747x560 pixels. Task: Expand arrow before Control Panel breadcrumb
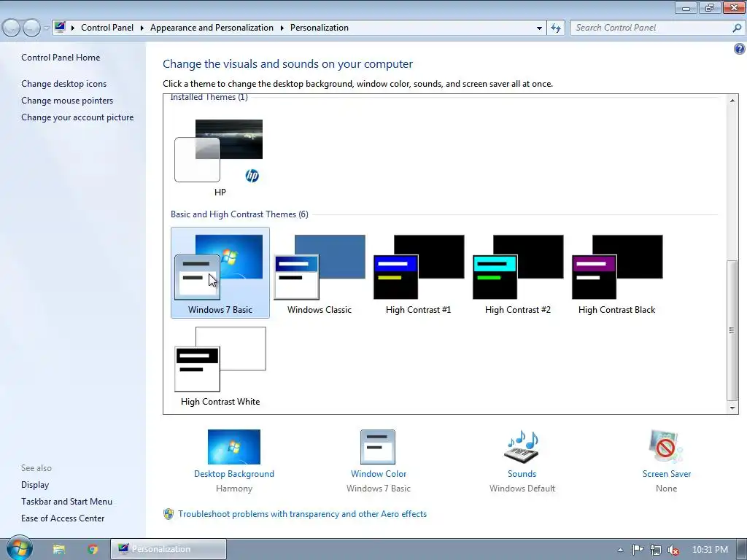(x=73, y=28)
